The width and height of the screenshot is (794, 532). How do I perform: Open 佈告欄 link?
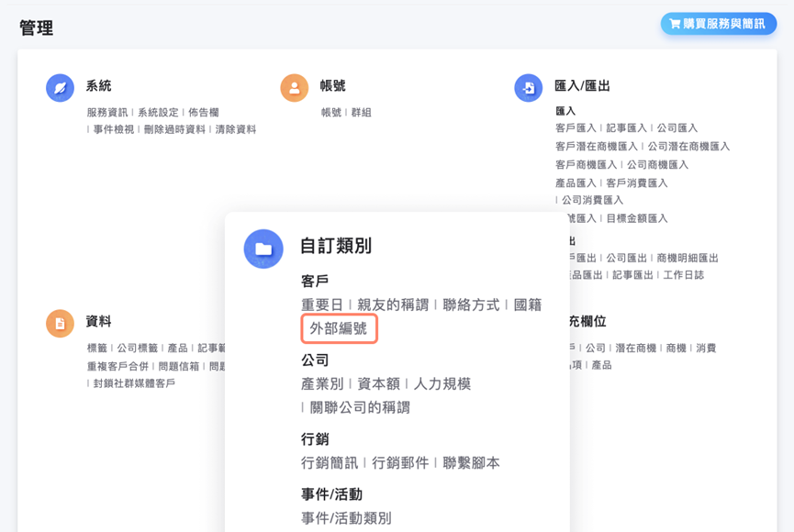204,112
